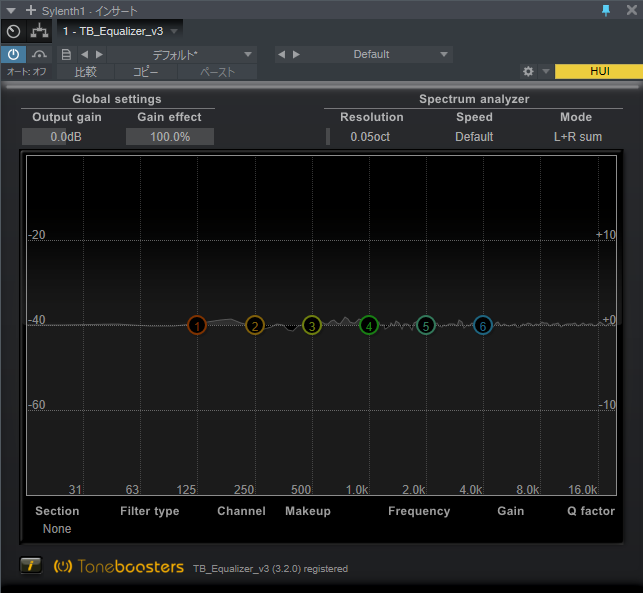Click the Toneboosters logo

[119, 567]
